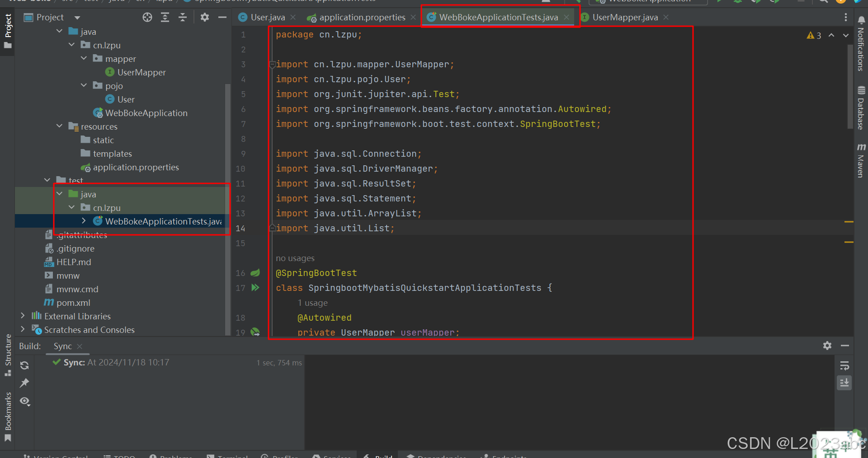Toggle the Project tool window stripe button
Viewport: 868px width, 458px height.
point(8,31)
